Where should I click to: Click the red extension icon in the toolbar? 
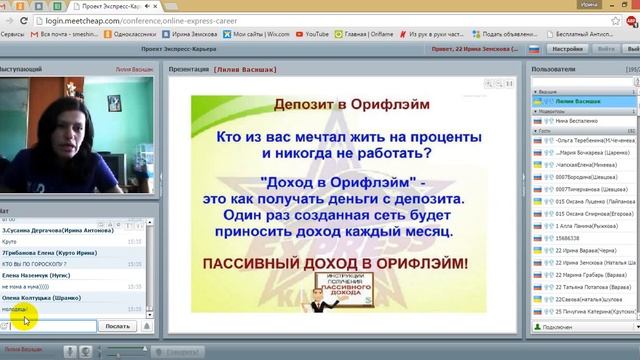pos(631,20)
